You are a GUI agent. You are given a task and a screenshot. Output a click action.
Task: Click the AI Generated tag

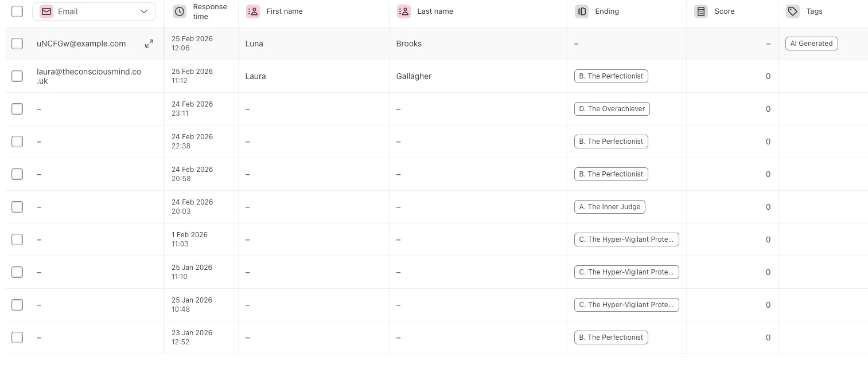coord(811,44)
